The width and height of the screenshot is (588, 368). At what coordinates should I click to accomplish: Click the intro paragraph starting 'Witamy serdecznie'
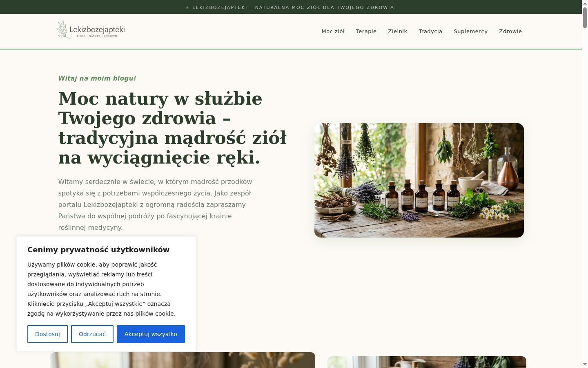[x=155, y=204]
